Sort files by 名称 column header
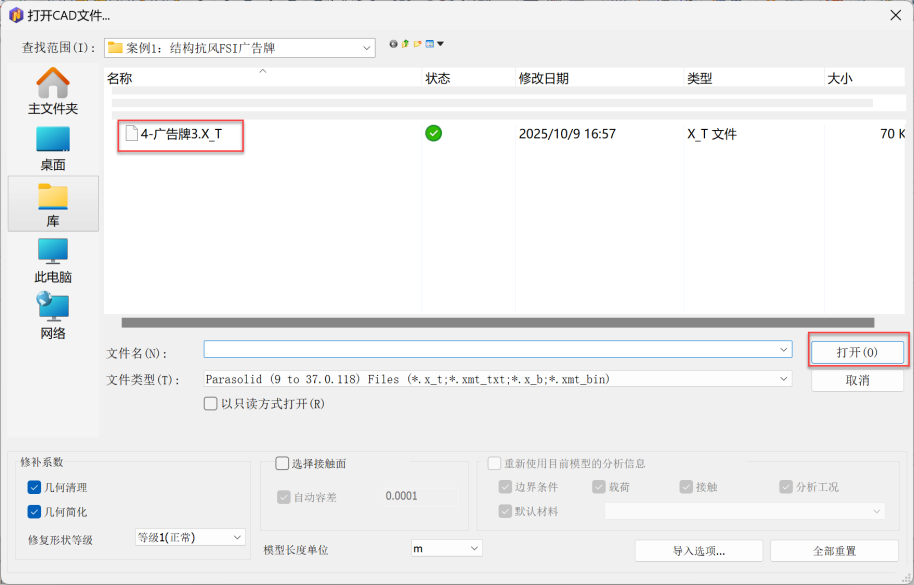Viewport: 914px width, 585px height. pos(120,78)
